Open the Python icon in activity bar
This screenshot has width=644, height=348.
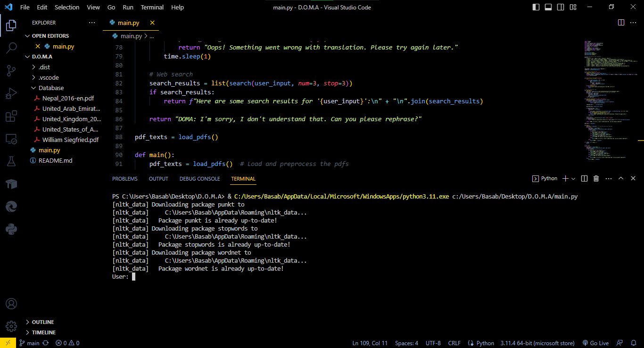pos(11,230)
